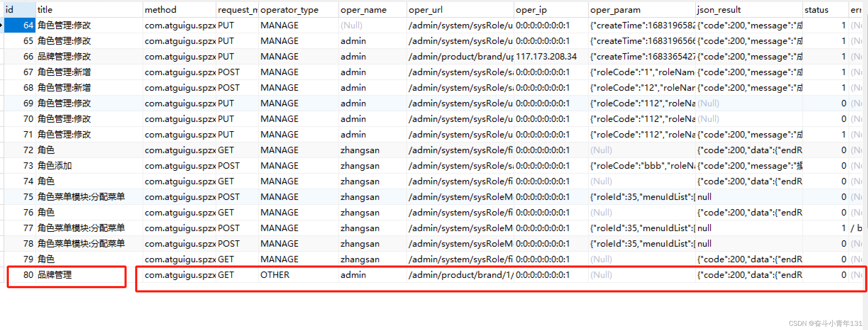Select the json_result column header
Viewport: 868px width, 330px height.
(749, 10)
